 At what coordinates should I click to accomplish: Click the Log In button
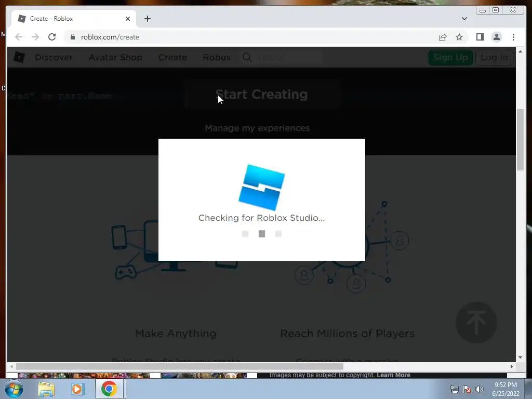tap(494, 57)
